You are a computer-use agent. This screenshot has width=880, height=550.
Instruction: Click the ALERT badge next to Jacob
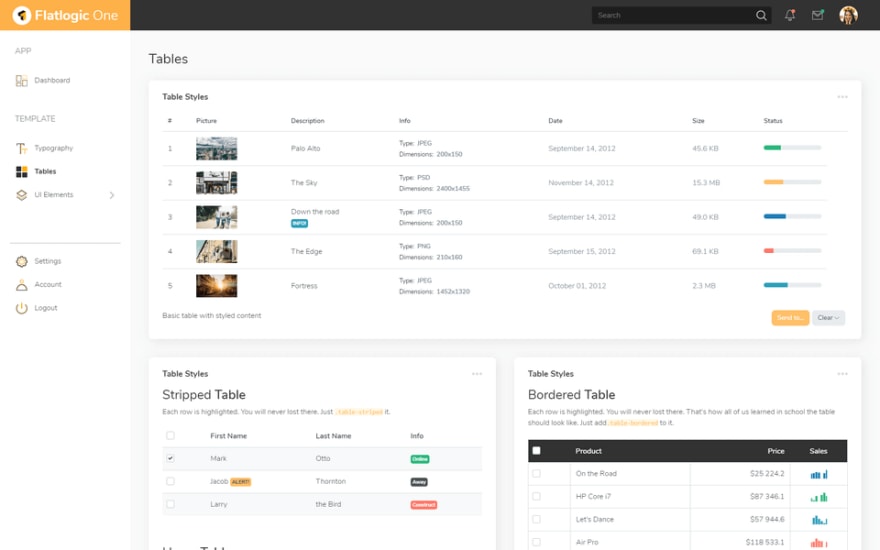pyautogui.click(x=241, y=482)
